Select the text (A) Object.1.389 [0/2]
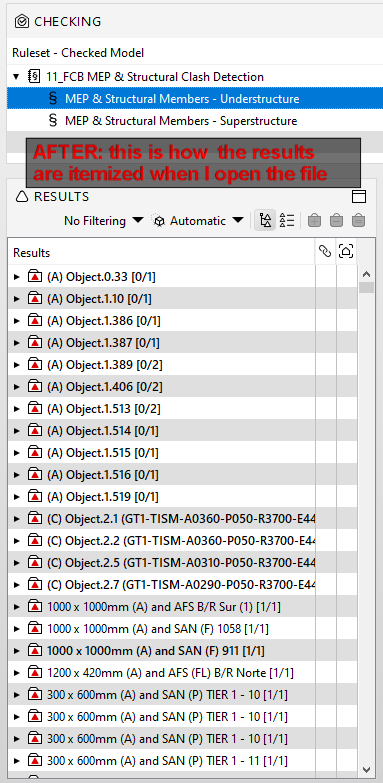 click(104, 365)
